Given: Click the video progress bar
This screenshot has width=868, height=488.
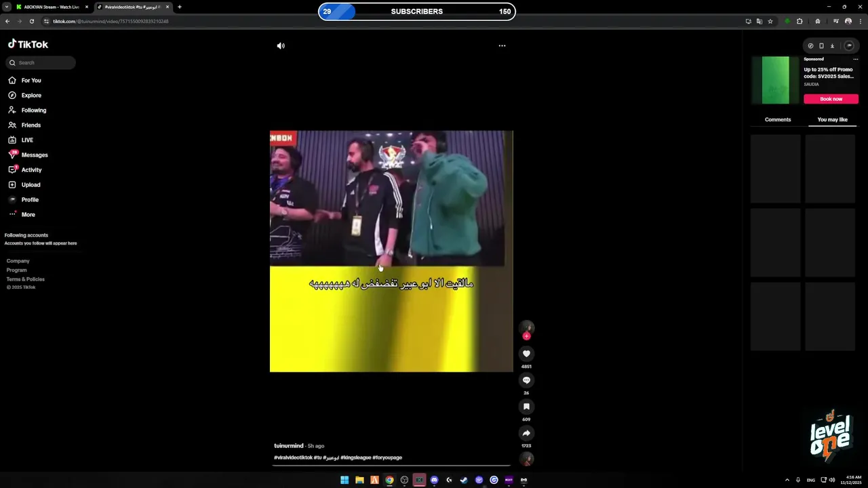Looking at the screenshot, I should point(392,466).
